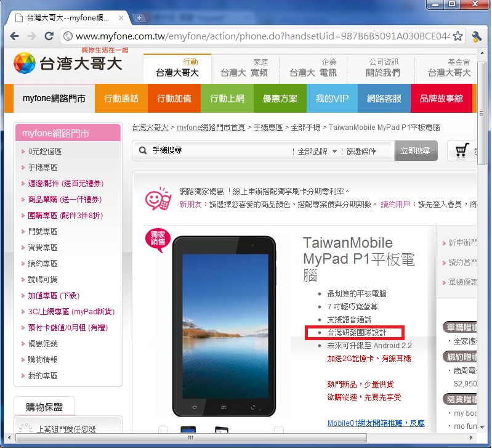Select the 家庭 台灣大寬頻 top tab
The height and width of the screenshot is (448, 492).
pyautogui.click(x=244, y=68)
